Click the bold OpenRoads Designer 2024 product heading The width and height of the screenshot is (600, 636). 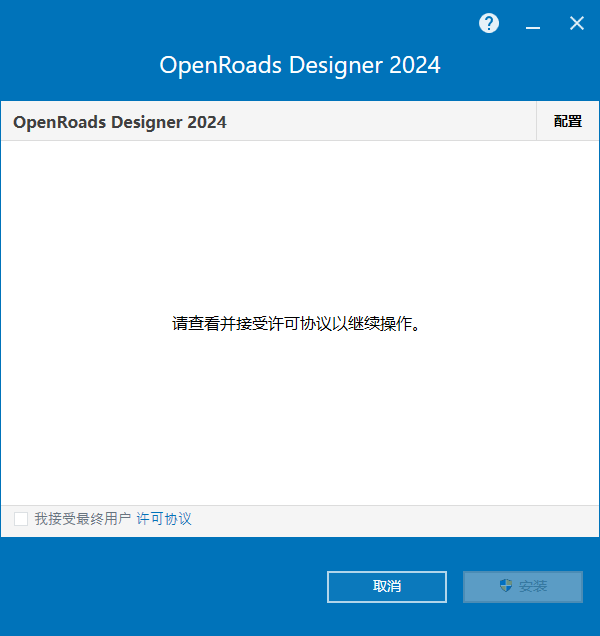pyautogui.click(x=120, y=122)
